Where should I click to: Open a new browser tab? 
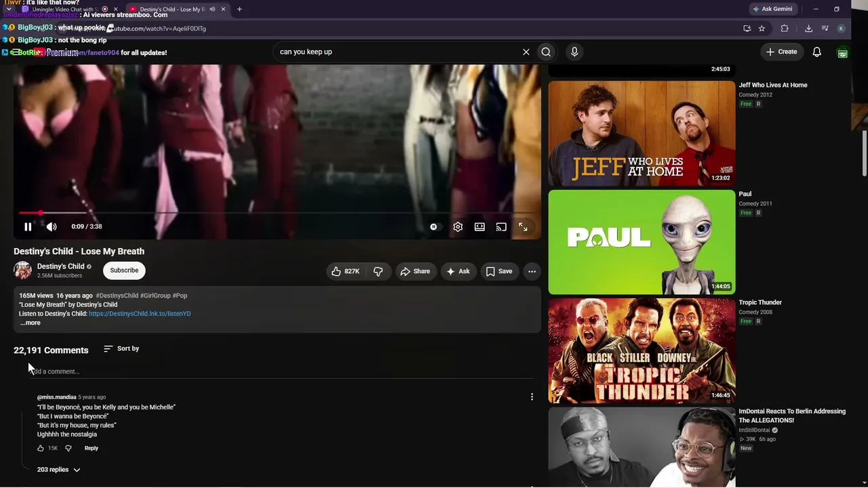(x=239, y=9)
